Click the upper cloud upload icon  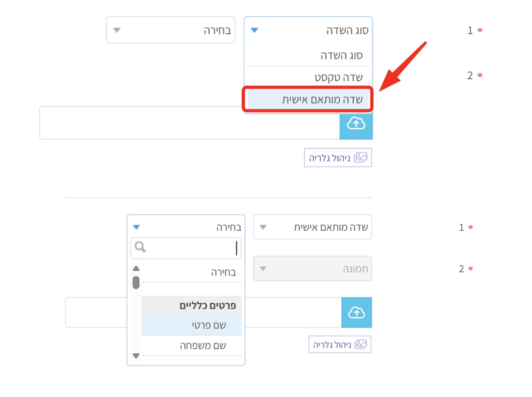[356, 123]
